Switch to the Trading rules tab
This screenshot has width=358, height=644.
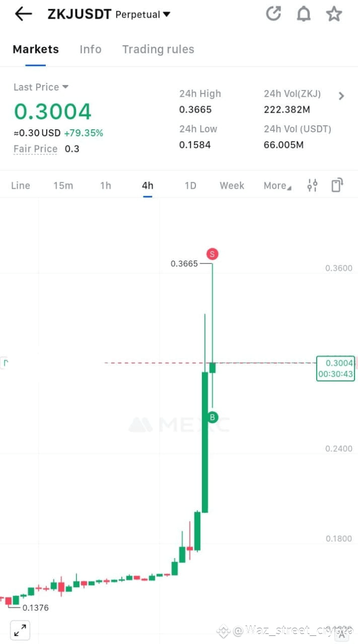pos(158,49)
